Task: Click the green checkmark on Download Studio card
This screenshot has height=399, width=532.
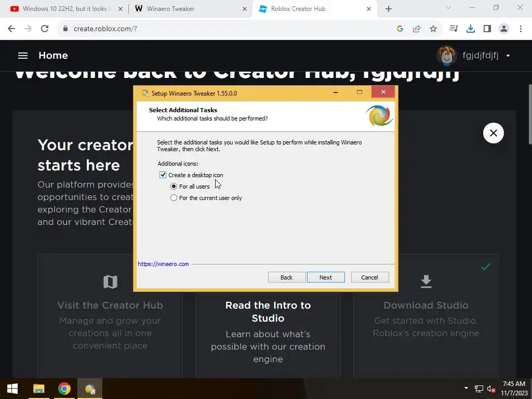Action: point(486,267)
